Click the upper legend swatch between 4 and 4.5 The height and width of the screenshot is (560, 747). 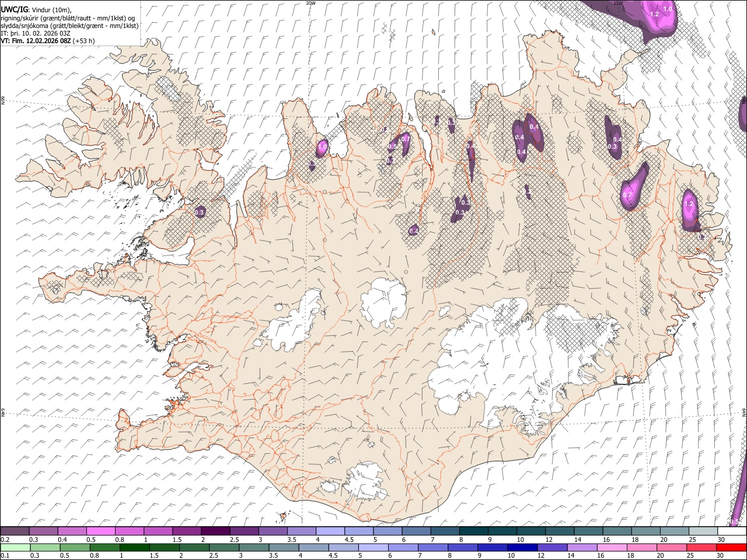pos(330,531)
